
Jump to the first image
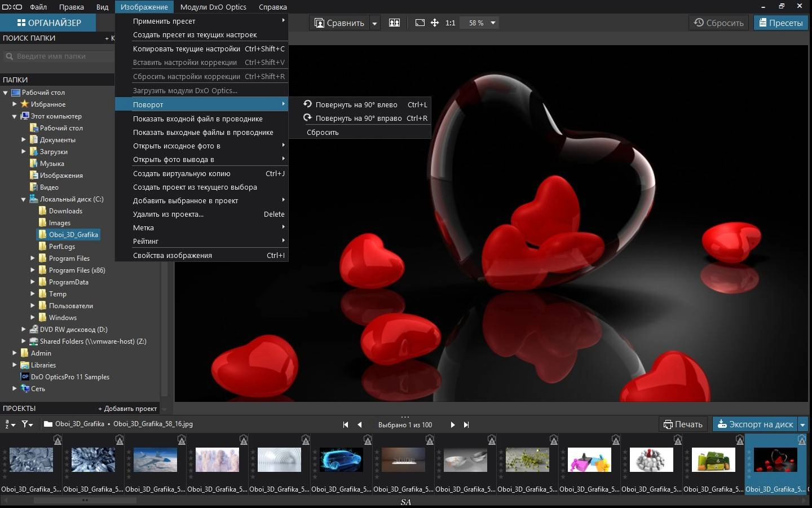[346, 425]
